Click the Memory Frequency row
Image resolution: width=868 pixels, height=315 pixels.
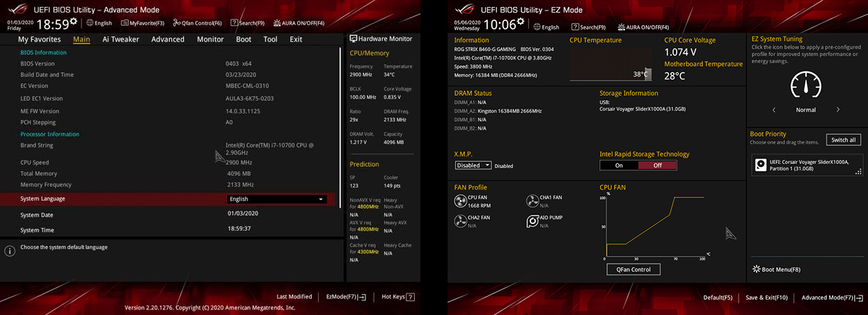click(x=170, y=185)
